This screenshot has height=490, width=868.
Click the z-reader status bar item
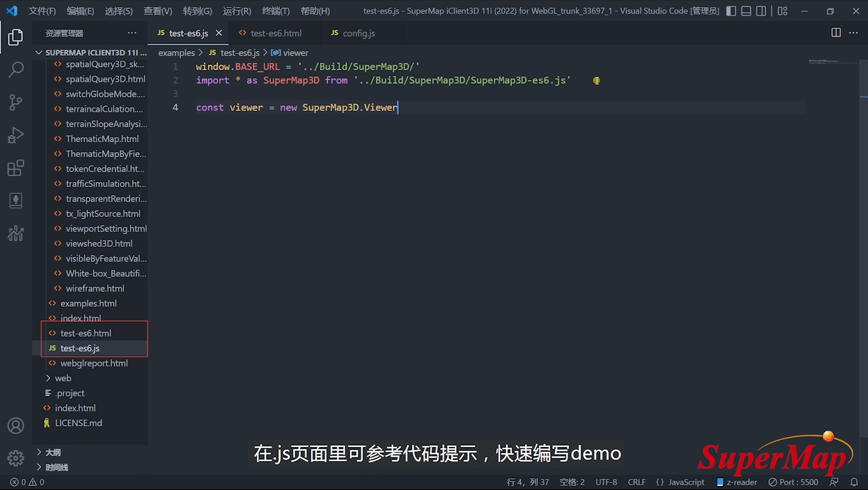737,482
